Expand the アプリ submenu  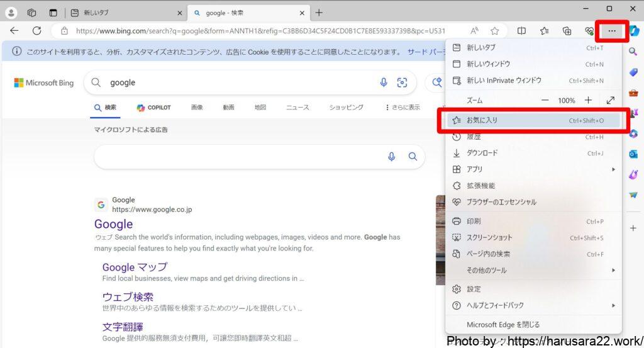pos(532,169)
